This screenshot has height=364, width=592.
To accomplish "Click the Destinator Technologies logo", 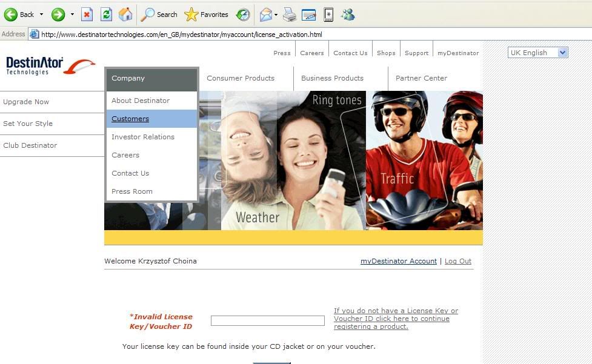I will (50, 65).
